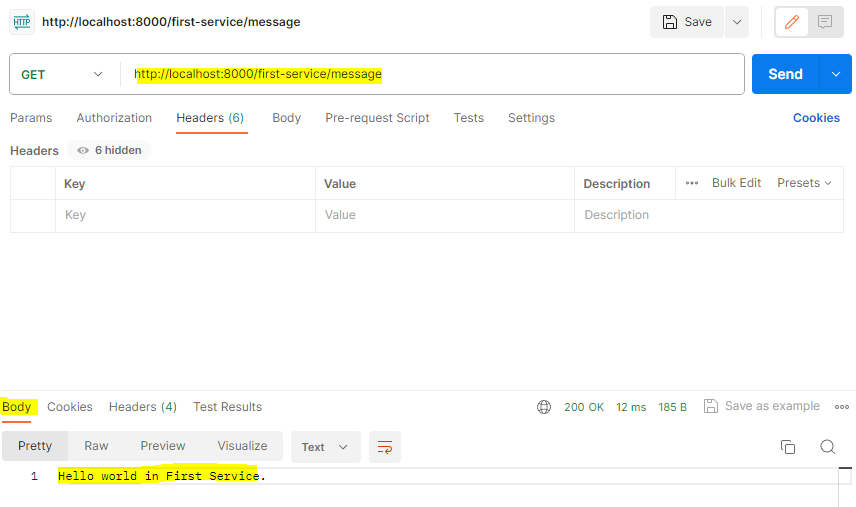The image size is (856, 507).
Task: Click the header Value input cell
Action: pyautogui.click(x=444, y=216)
